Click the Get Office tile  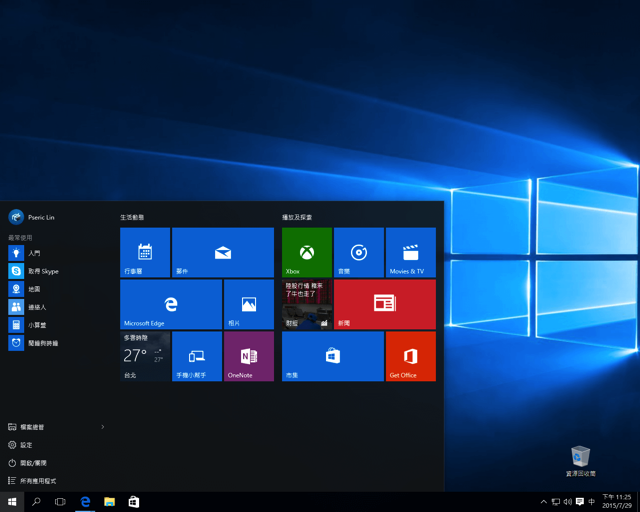pos(411,356)
